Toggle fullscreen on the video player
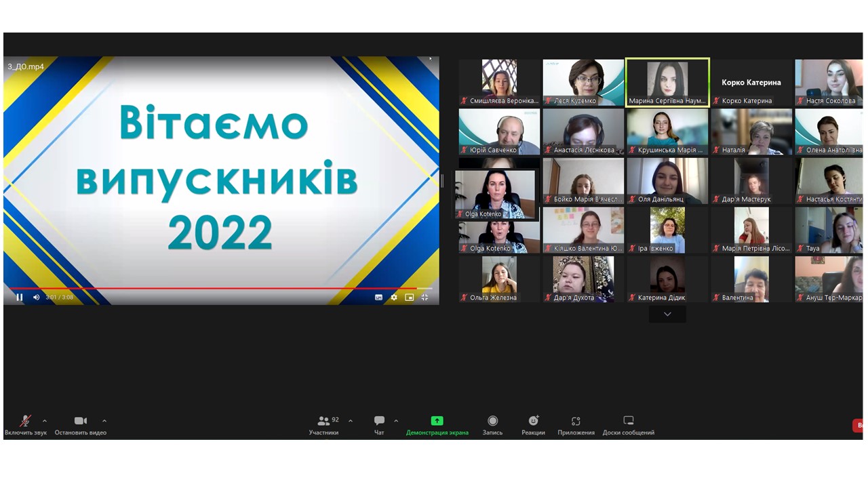Image resolution: width=868 pixels, height=488 pixels. pos(424,297)
